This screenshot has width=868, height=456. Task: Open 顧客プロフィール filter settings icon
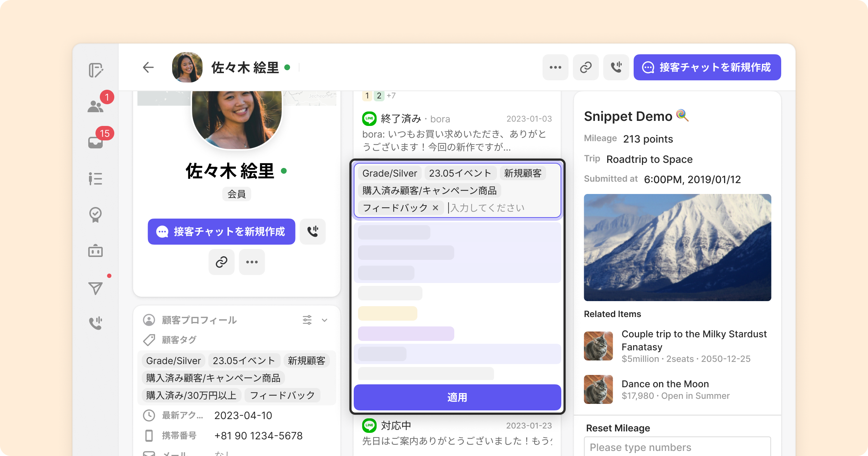(x=307, y=320)
